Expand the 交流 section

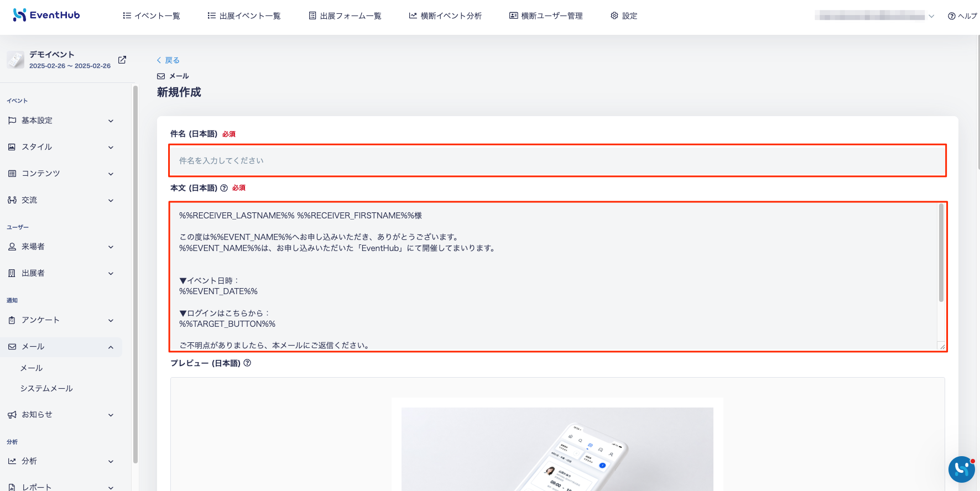coord(111,201)
